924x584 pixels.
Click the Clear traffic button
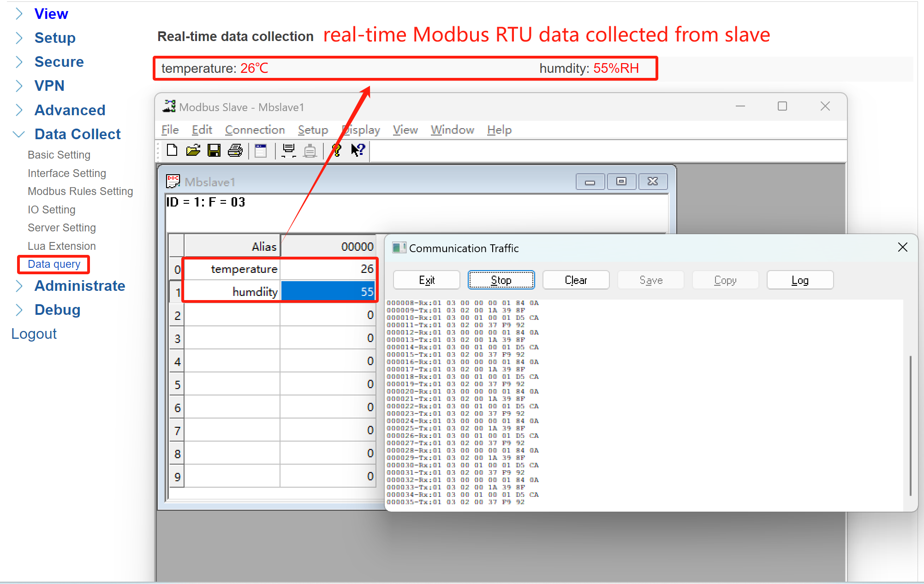click(x=576, y=280)
